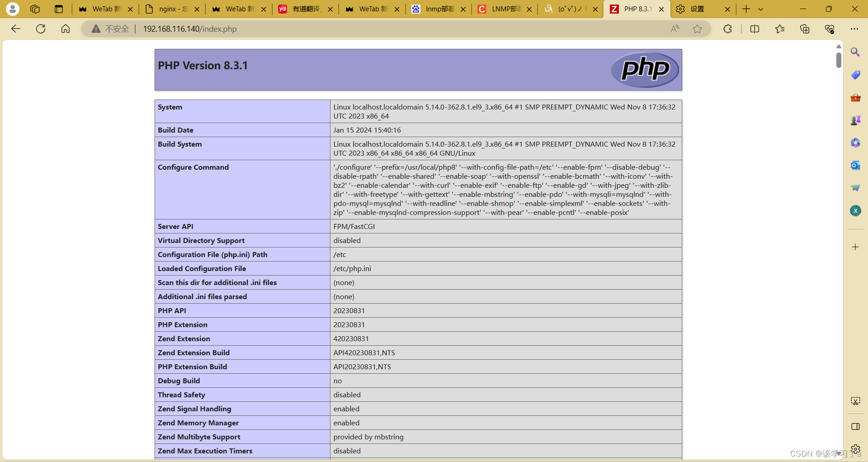Click the page scroll up arrow
The width and height of the screenshot is (868, 462).
click(839, 46)
